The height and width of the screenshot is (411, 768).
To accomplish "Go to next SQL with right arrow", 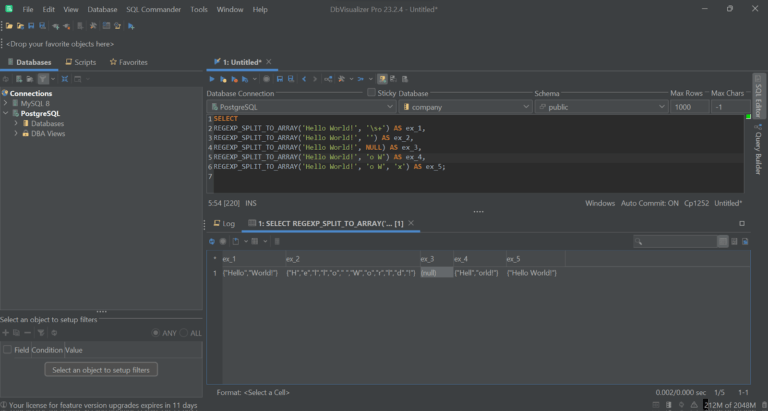I will point(315,79).
